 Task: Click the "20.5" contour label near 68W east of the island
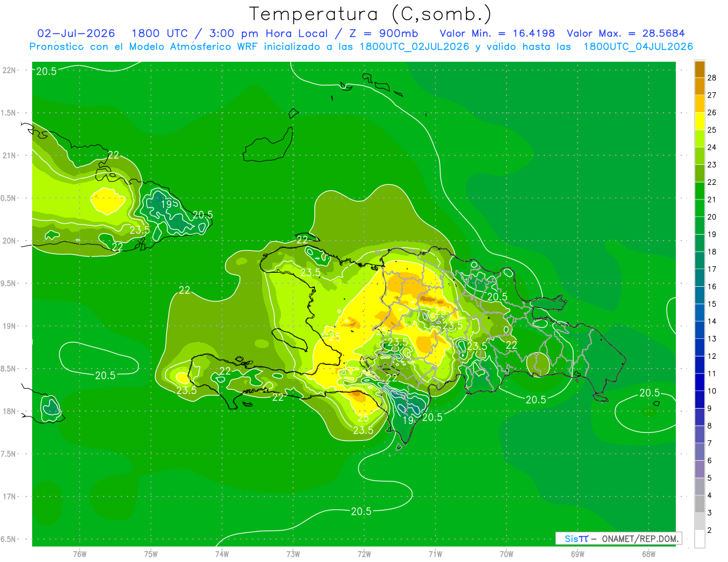(649, 393)
